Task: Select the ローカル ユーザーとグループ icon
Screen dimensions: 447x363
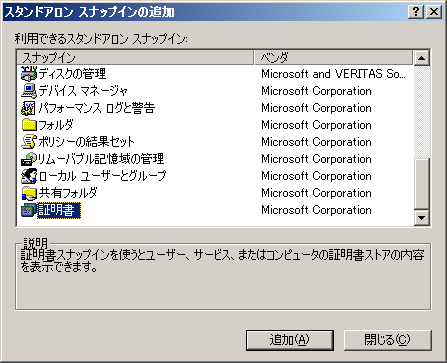Action: coord(29,176)
